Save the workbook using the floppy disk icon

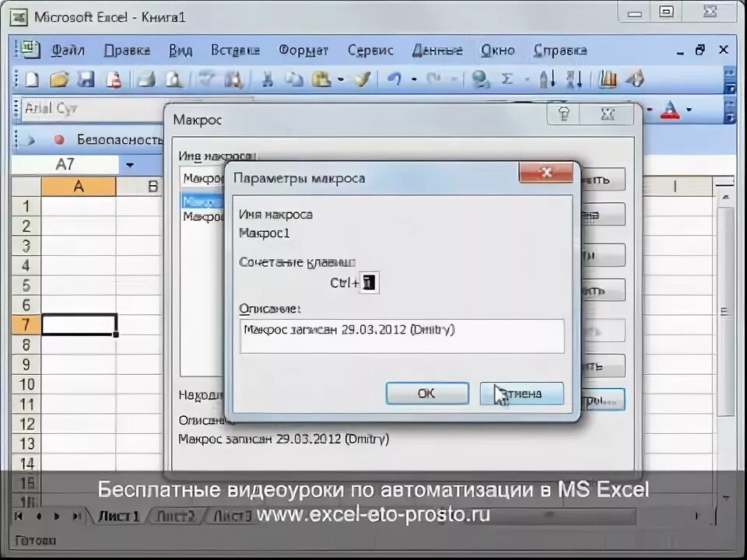86,79
